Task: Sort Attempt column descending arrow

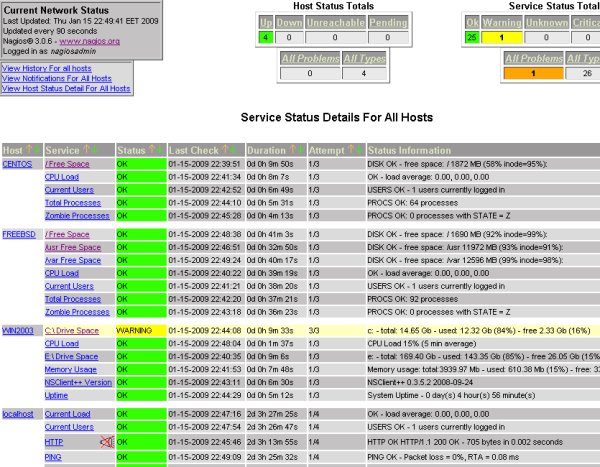Action: click(359, 150)
